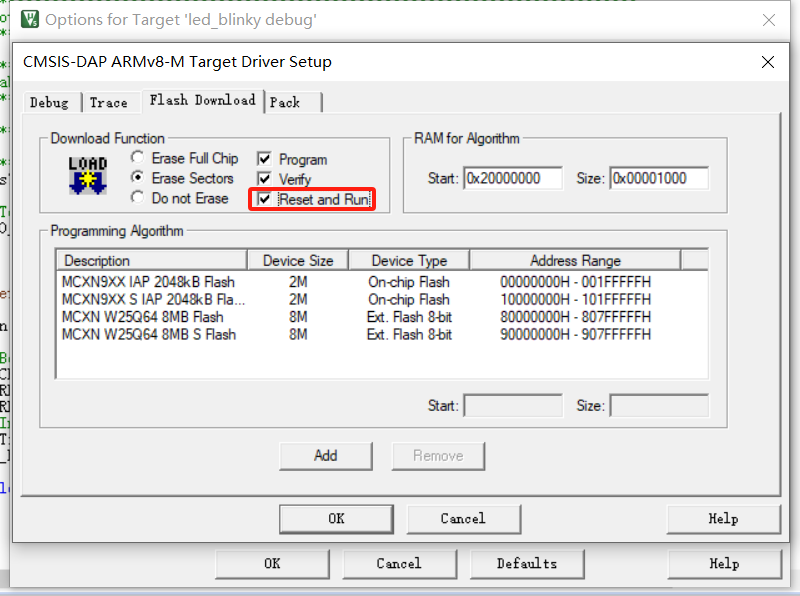This screenshot has width=800, height=596.
Task: Select the MCXN W25Q64 8MB Flash row
Action: (382, 317)
